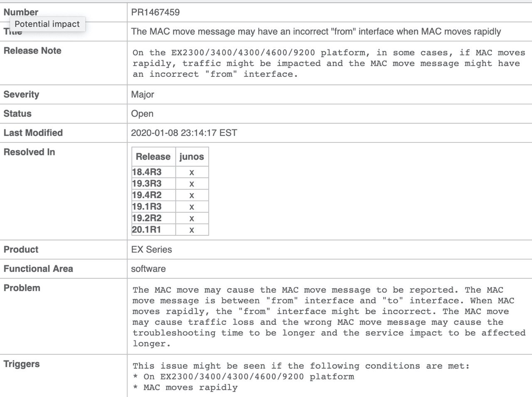The image size is (532, 397).
Task: Click the Problem label
Action: pos(22,288)
